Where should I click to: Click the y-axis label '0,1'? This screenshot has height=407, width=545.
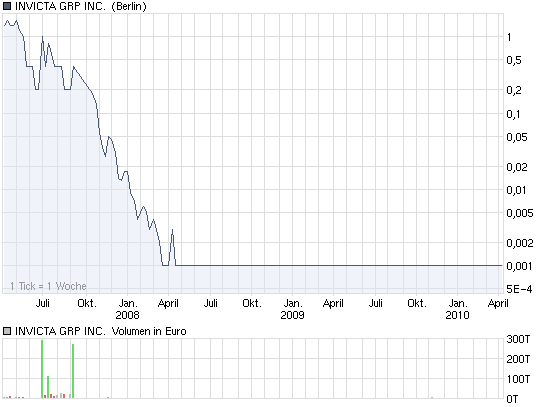point(513,114)
